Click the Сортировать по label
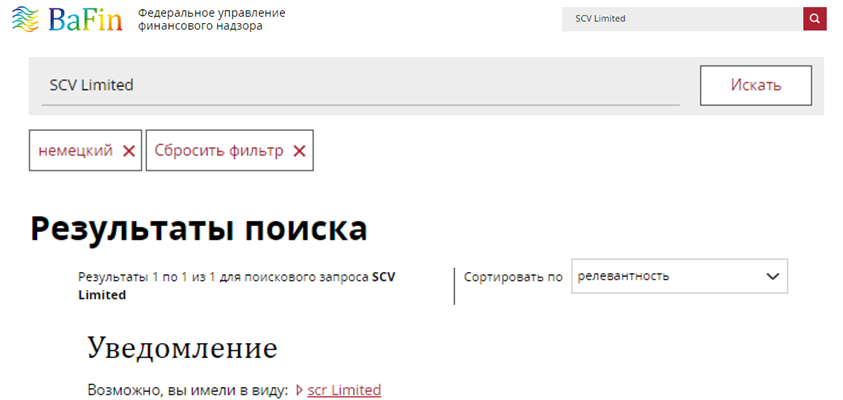The height and width of the screenshot is (400, 843). click(x=513, y=277)
